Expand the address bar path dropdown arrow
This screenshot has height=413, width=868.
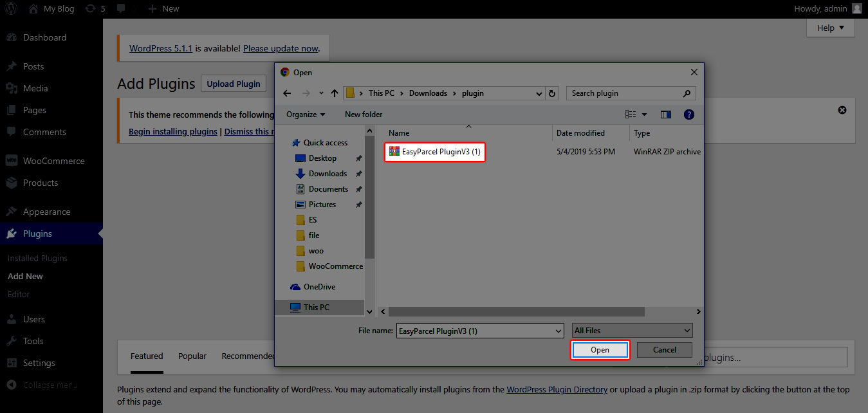(x=539, y=94)
